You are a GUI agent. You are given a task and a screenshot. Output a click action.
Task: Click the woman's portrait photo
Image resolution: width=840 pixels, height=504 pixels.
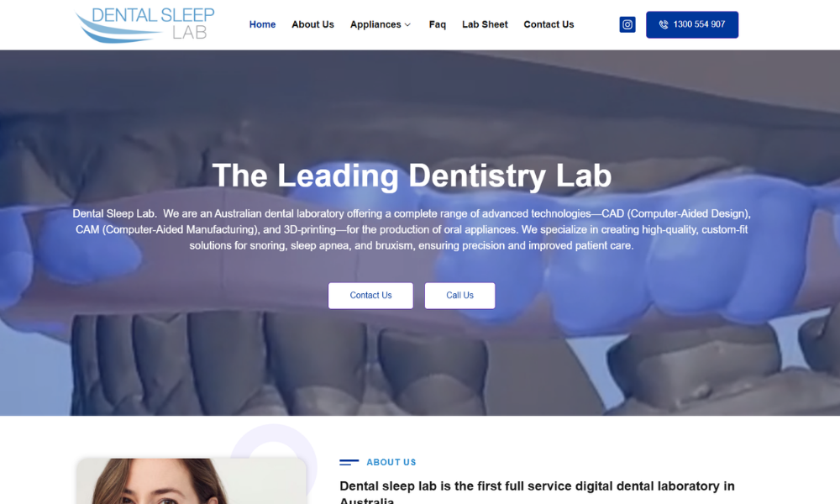[192, 481]
